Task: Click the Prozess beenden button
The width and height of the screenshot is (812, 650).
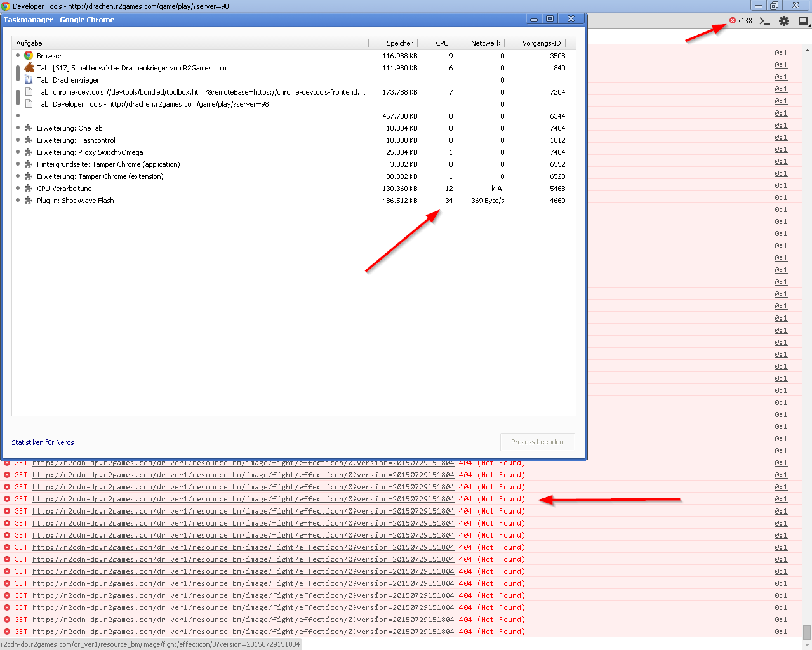Action: (x=537, y=442)
